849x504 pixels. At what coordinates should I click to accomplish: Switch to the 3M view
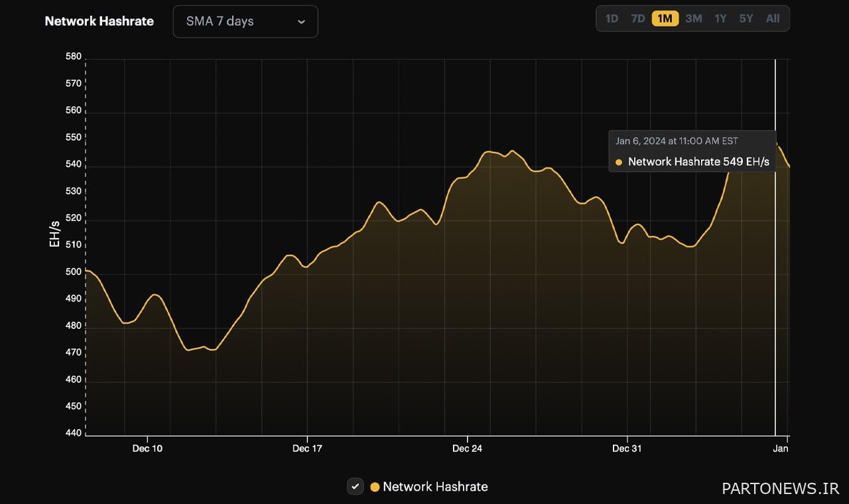click(693, 19)
